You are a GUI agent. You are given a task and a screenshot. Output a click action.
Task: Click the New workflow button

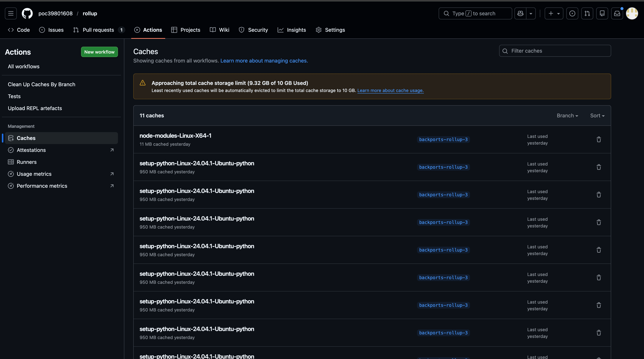(99, 52)
